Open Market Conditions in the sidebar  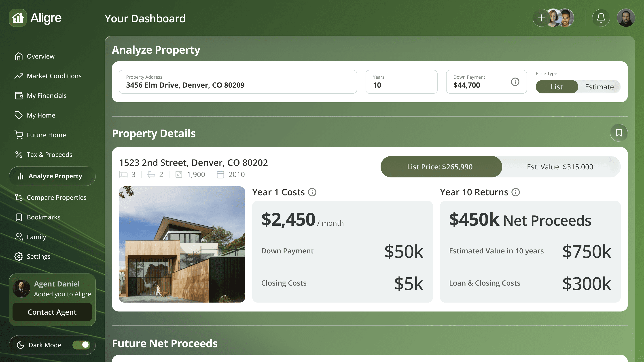[54, 76]
